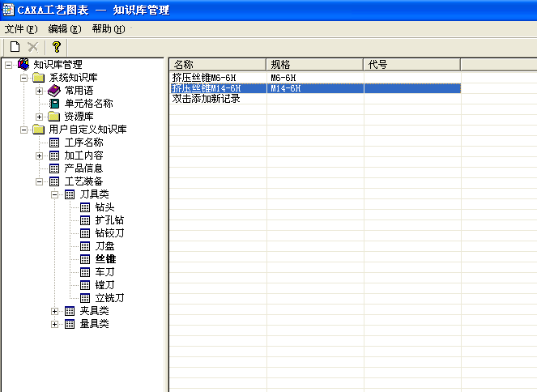537x392 pixels.
Task: Click the table icon beside 立铣刀
Action: [x=85, y=298]
